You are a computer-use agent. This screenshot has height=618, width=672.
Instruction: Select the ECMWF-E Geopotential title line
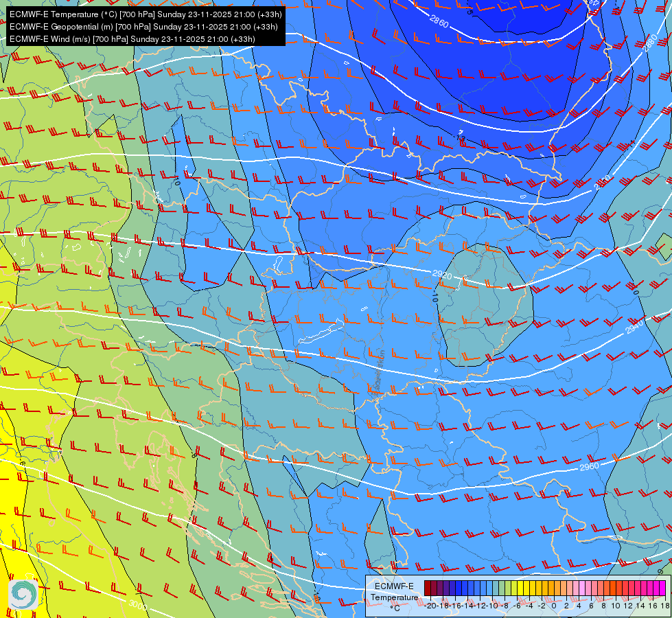click(x=143, y=27)
